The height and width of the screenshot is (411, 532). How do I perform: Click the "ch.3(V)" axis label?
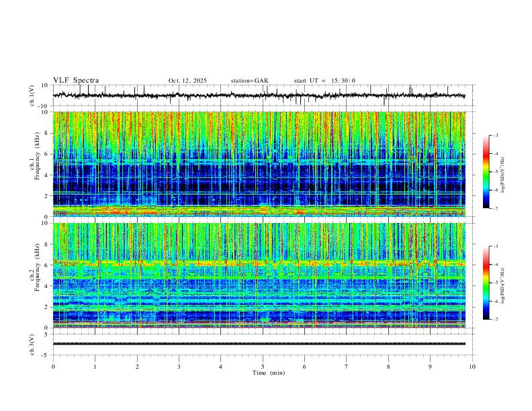[x=32, y=345]
